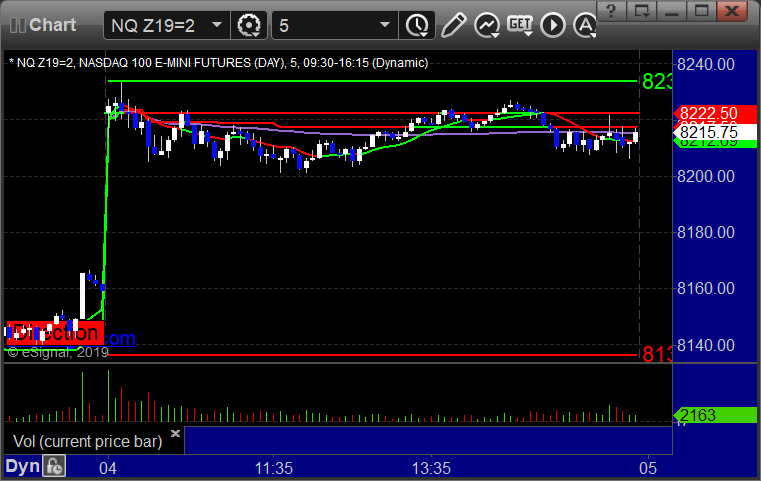
Task: Expand the NQ Z19=2 symbol dropdown arrow
Action: [x=217, y=25]
